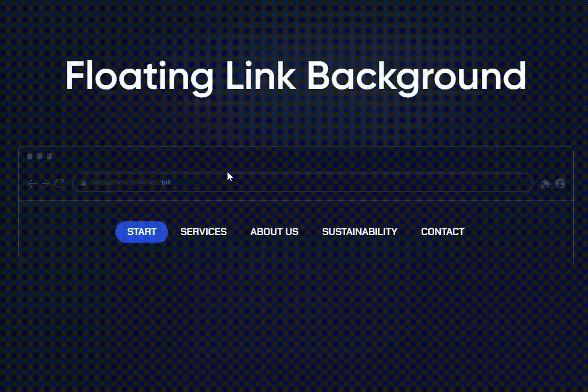
Task: Reload the page with the refresh icon
Action: click(59, 183)
